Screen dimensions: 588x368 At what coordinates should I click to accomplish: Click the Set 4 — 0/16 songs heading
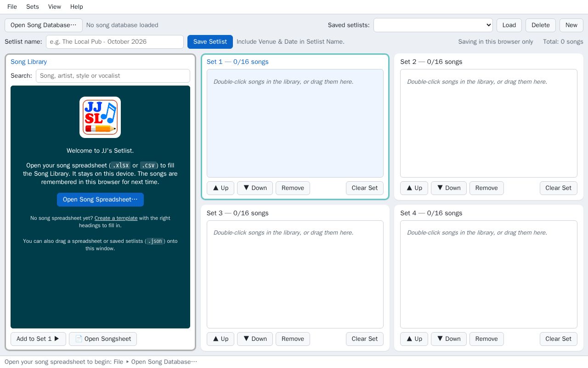point(431,213)
